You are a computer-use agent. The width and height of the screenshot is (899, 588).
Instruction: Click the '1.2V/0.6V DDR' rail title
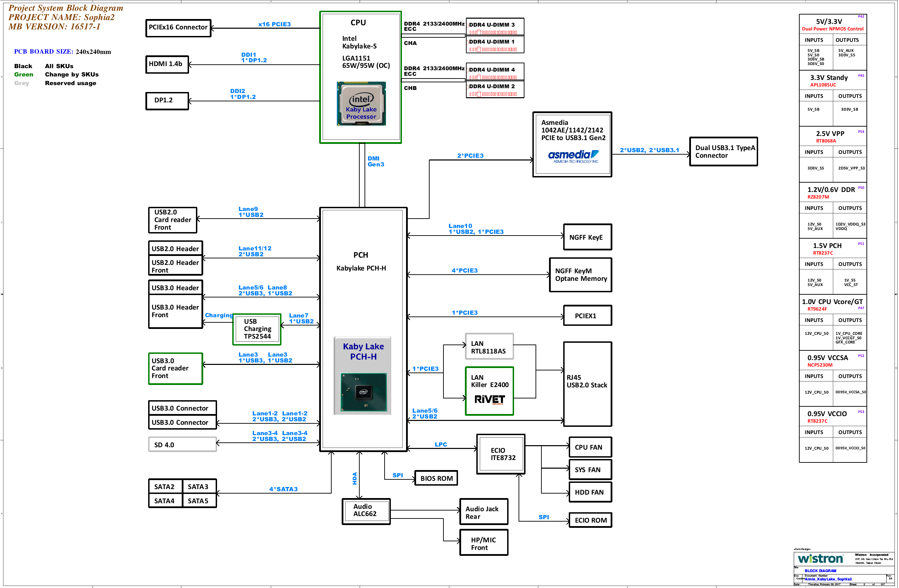coord(831,190)
